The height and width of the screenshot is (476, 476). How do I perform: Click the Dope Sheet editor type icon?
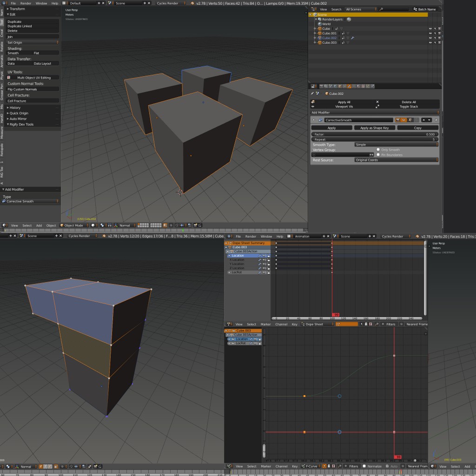pos(230,324)
